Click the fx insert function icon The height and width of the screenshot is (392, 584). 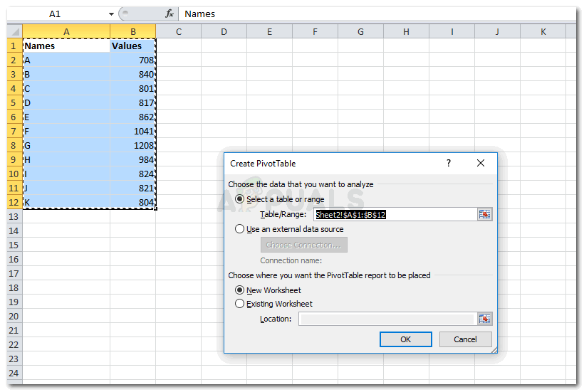(169, 14)
